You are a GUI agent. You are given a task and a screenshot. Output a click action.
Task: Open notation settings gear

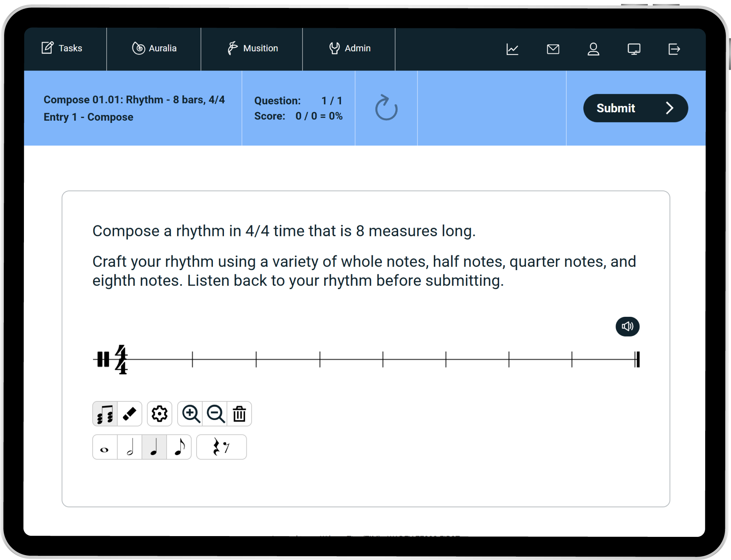(159, 414)
